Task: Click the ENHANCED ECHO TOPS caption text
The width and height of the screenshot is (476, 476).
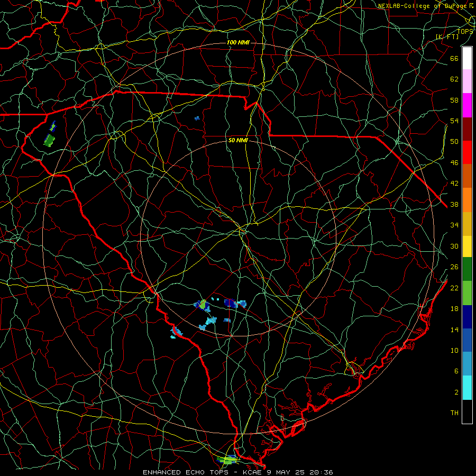Action: (x=185, y=472)
